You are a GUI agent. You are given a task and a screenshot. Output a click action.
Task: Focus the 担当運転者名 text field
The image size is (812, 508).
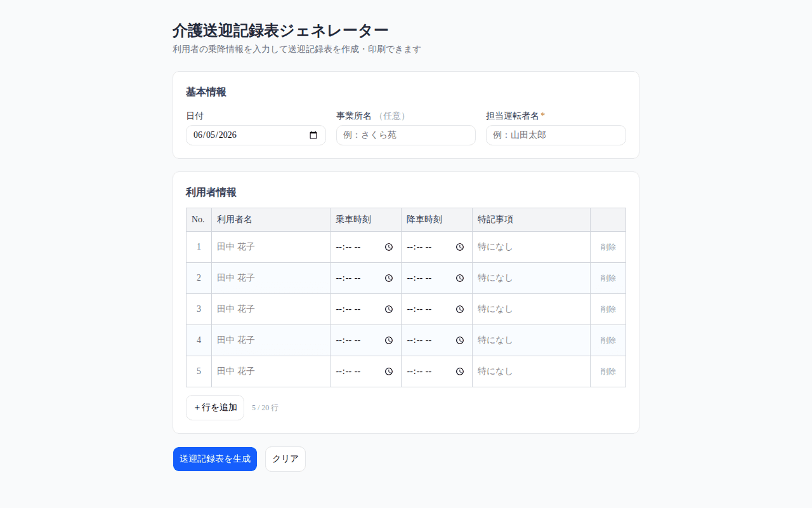click(x=556, y=135)
